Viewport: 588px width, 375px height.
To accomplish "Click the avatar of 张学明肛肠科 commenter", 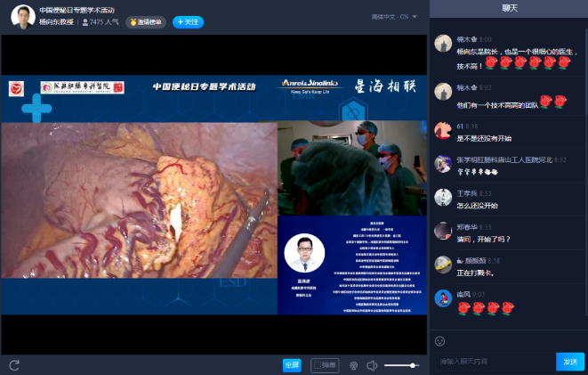I will tap(443, 164).
